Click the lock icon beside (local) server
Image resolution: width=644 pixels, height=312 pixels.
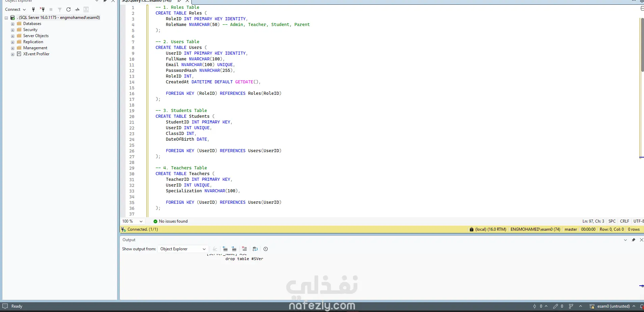472,229
